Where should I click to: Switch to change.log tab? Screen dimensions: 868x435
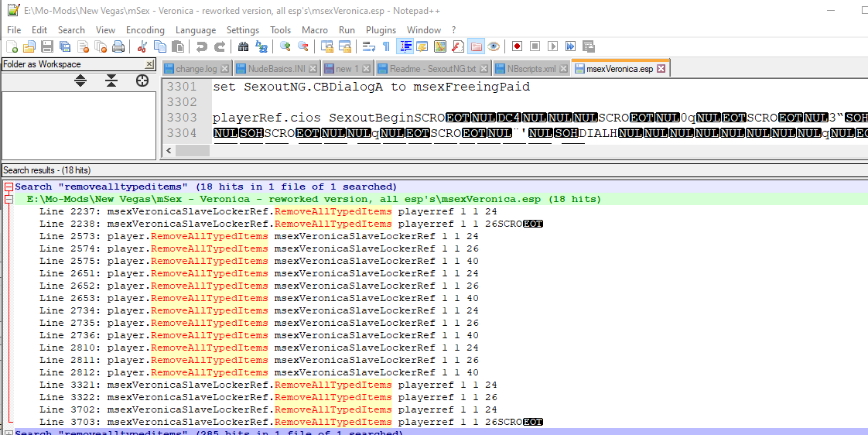click(x=197, y=69)
